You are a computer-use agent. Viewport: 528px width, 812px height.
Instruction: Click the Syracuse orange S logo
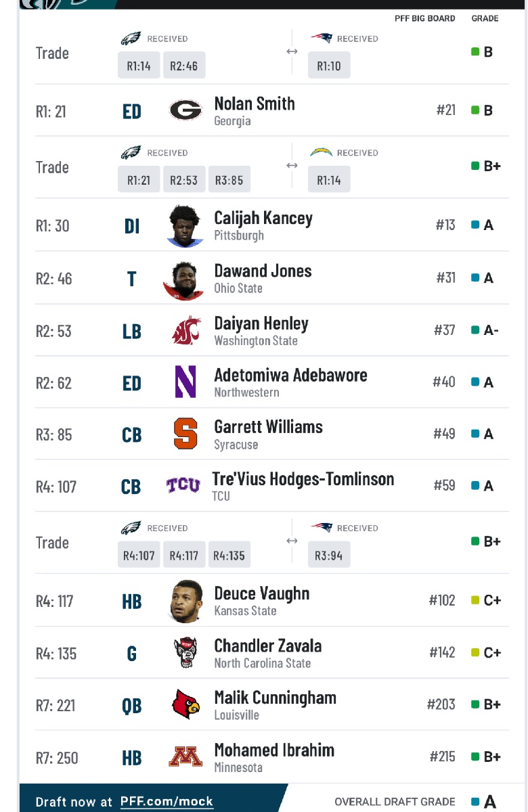point(185,434)
